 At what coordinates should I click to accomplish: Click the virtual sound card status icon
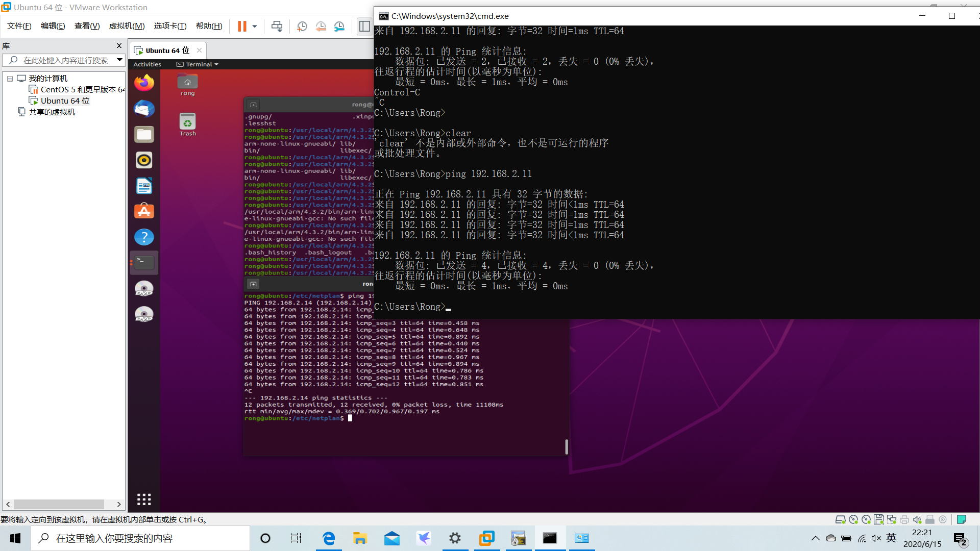pos(917,519)
